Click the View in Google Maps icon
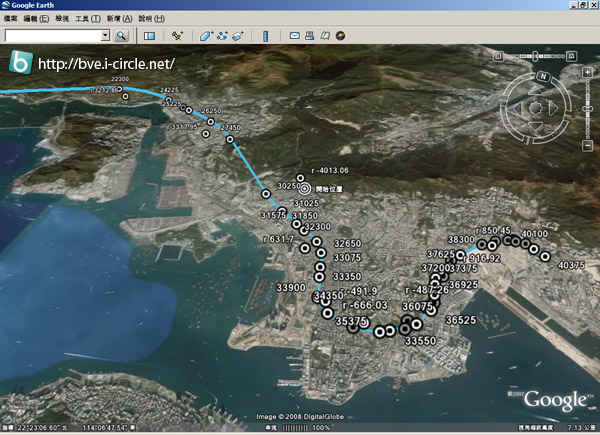The height and width of the screenshot is (435, 600). (x=325, y=36)
